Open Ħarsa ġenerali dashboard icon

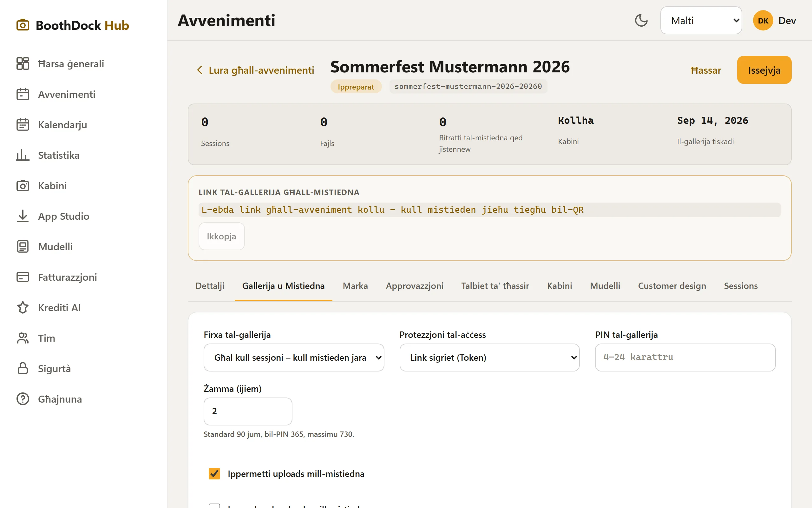[23, 63]
